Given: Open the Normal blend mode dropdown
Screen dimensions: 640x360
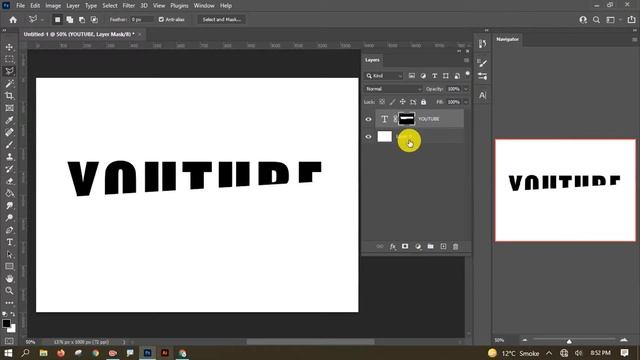Looking at the screenshot, I should coord(393,89).
